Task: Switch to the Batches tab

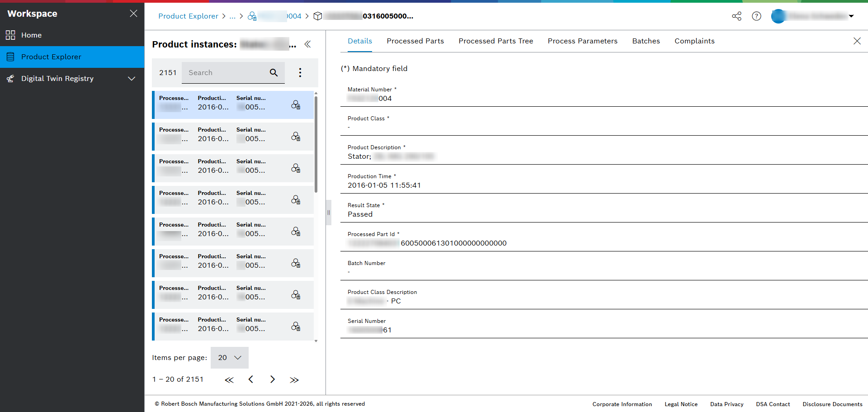Action: tap(646, 41)
